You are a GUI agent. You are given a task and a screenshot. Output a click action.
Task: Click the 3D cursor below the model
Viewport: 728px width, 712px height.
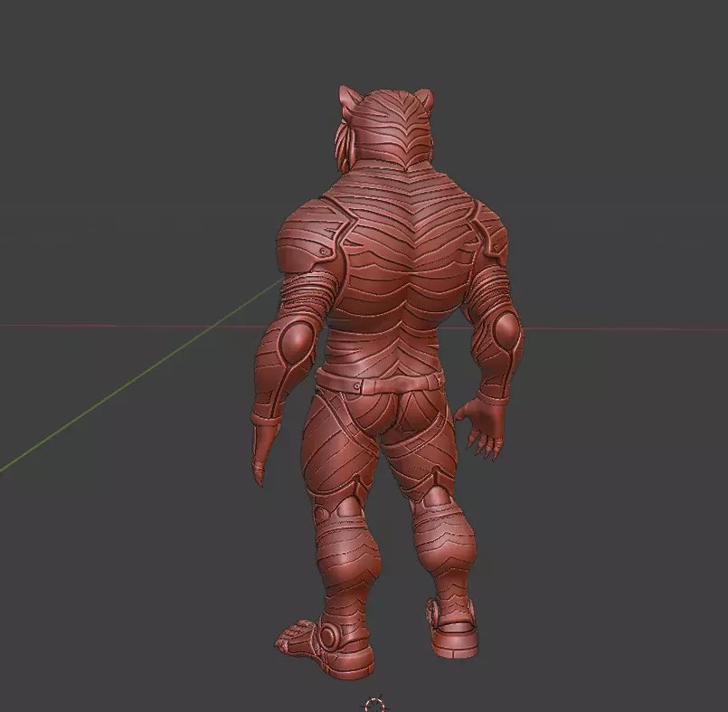click(x=373, y=706)
